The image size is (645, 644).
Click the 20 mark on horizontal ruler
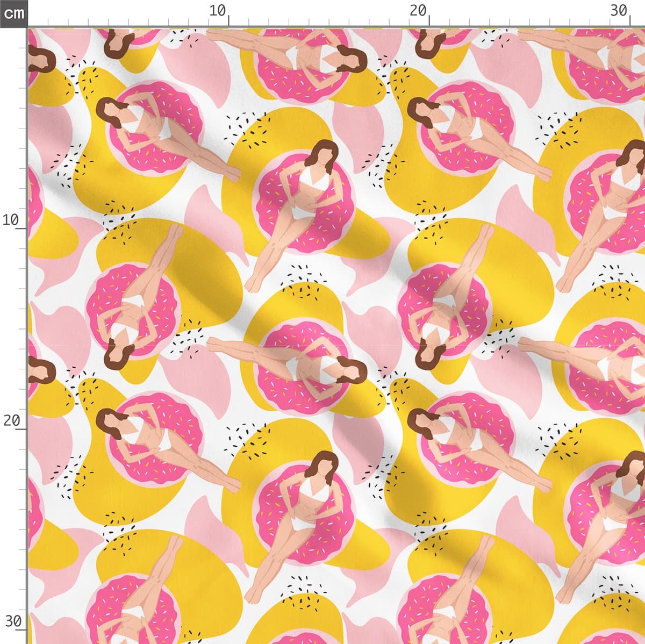418,10
